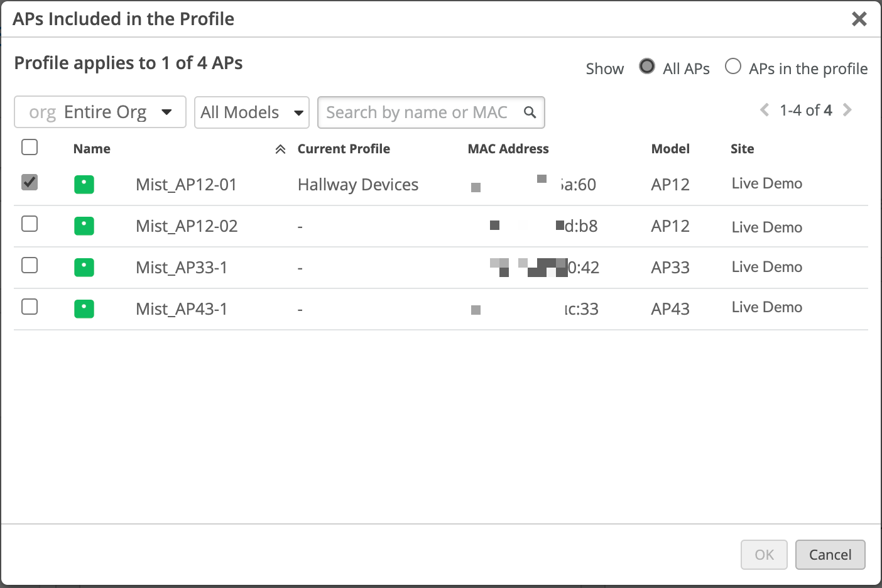This screenshot has height=588, width=882.
Task: Click the Current Profile column header
Action: (x=344, y=149)
